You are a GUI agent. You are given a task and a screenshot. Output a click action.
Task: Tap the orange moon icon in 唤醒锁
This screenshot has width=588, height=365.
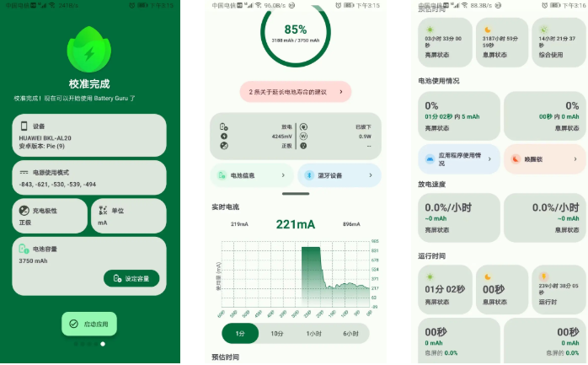516,159
